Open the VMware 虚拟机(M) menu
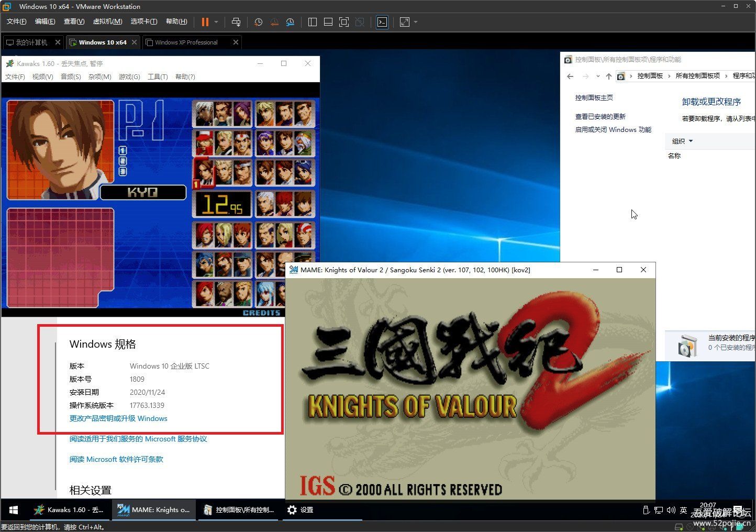Screen dimensions: 756x532 pos(107,21)
